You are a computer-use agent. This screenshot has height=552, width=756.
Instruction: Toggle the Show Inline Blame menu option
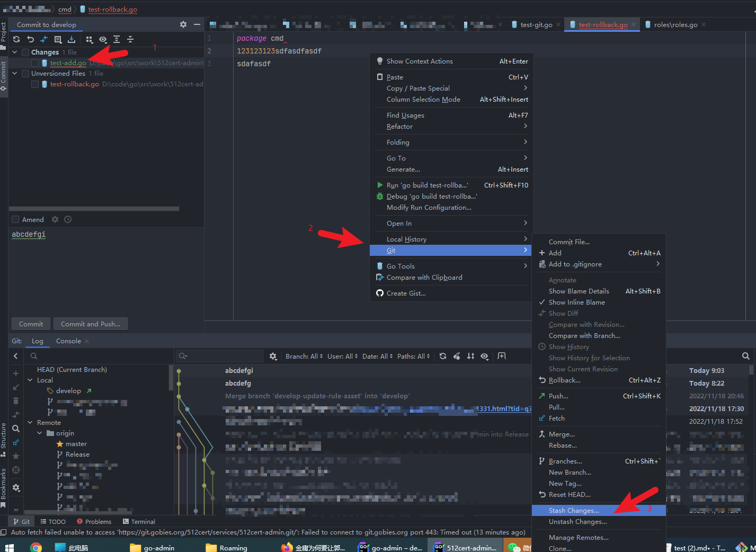point(599,302)
